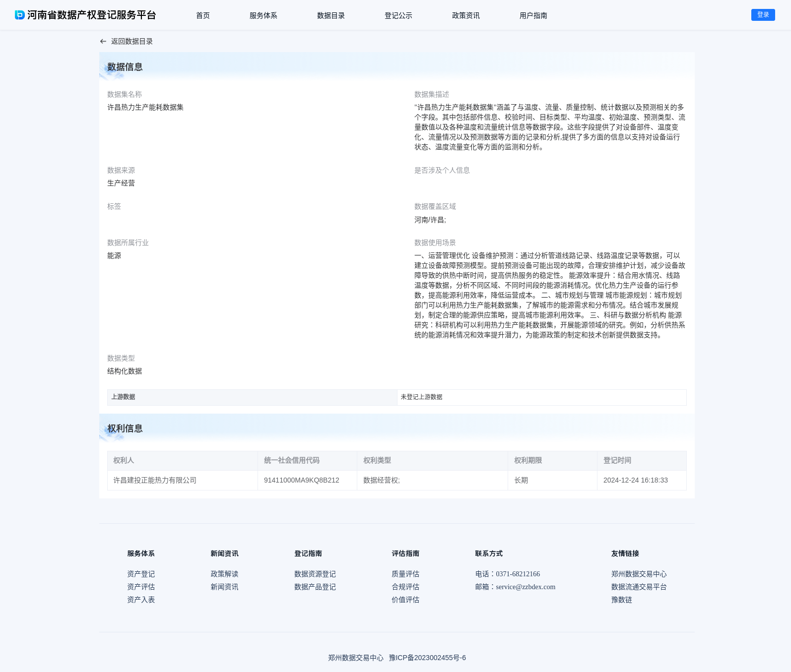
Task: Click the site title 河南省数据产权登记服务平台
Action: click(x=92, y=15)
